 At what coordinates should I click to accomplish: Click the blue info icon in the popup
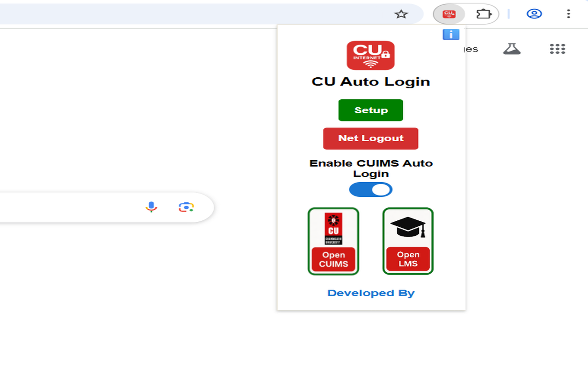pyautogui.click(x=451, y=34)
